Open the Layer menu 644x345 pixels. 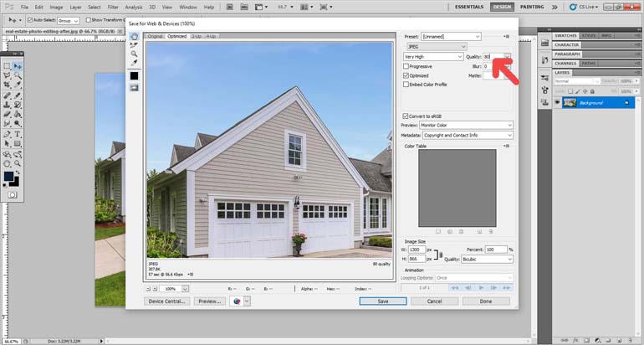pyautogui.click(x=75, y=7)
